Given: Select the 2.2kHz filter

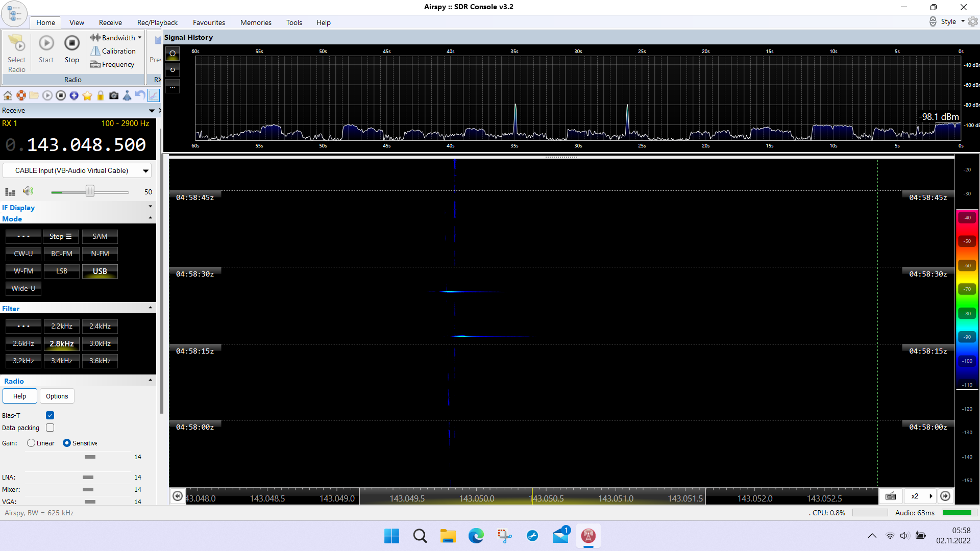Looking at the screenshot, I should 62,326.
